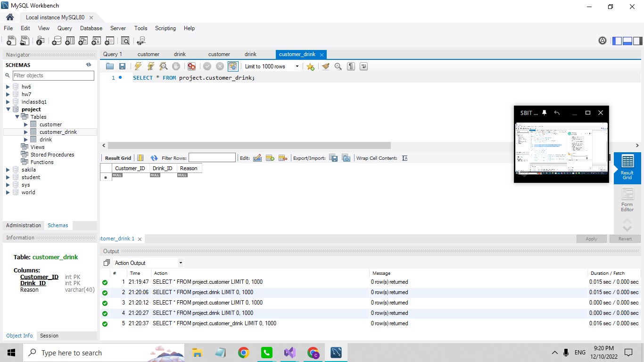The height and width of the screenshot is (362, 644).
Task: Close the Local instance MySQL80 connection tab
Action: tap(91, 17)
